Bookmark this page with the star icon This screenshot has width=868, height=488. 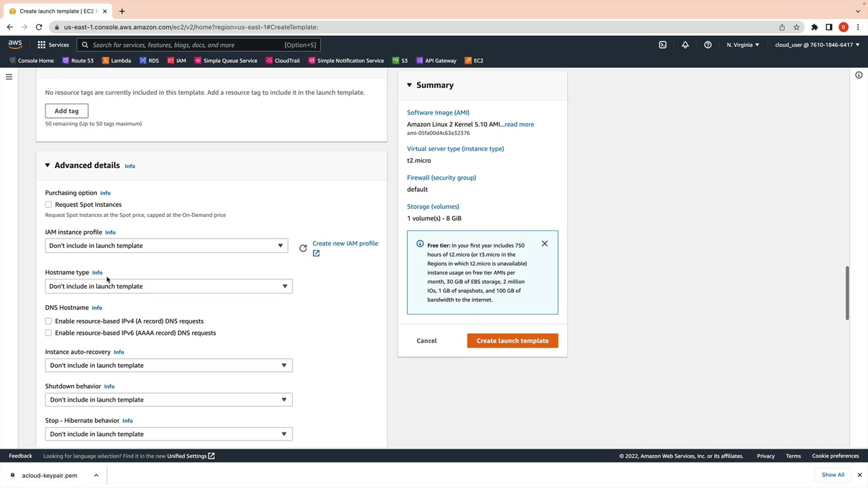[797, 27]
